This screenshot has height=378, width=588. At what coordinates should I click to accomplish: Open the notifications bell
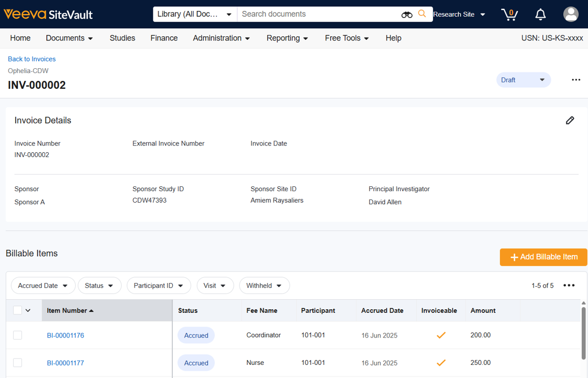(x=540, y=15)
